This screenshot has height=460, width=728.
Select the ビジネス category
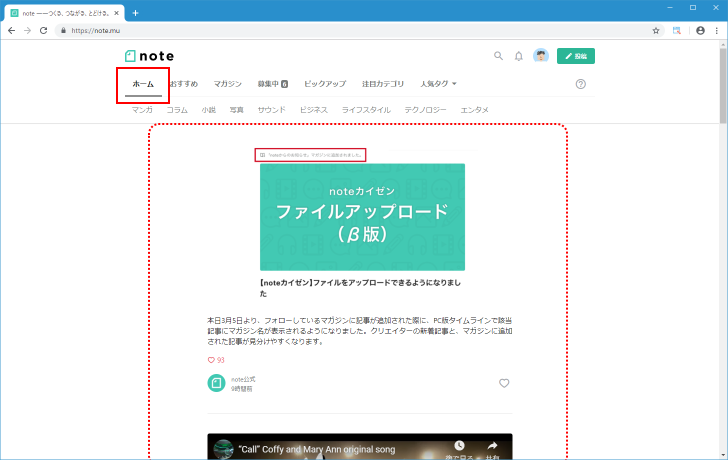point(314,110)
